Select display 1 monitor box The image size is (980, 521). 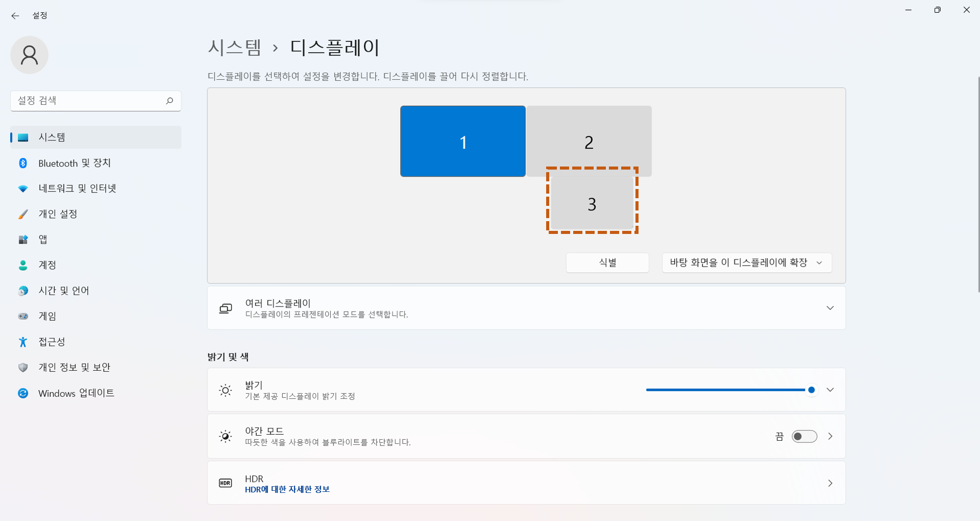click(463, 141)
